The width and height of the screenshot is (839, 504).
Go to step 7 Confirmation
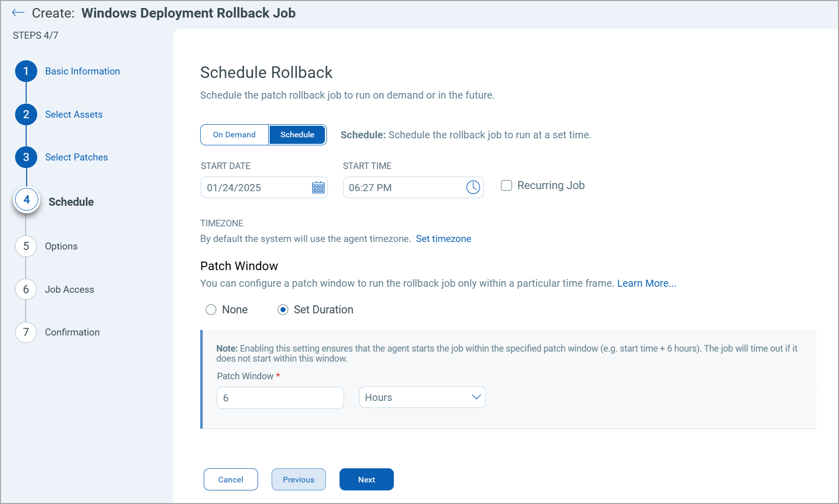point(72,332)
